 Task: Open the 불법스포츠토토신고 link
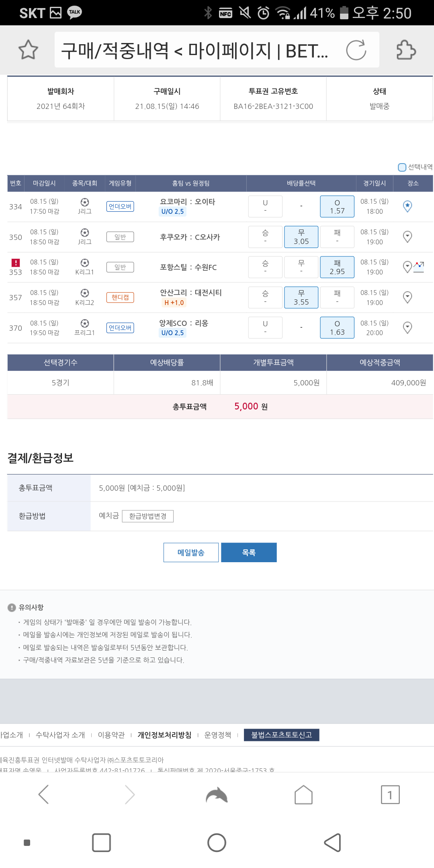click(281, 735)
